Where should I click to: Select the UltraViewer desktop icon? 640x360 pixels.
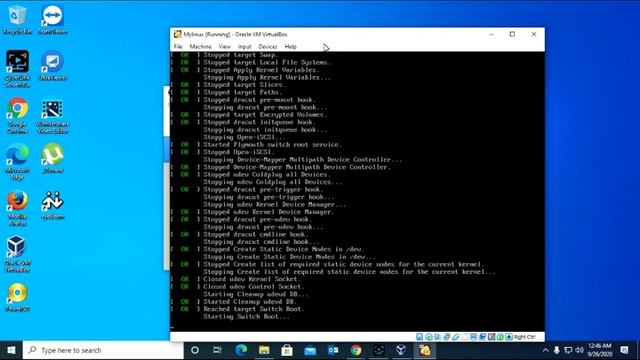click(x=53, y=65)
